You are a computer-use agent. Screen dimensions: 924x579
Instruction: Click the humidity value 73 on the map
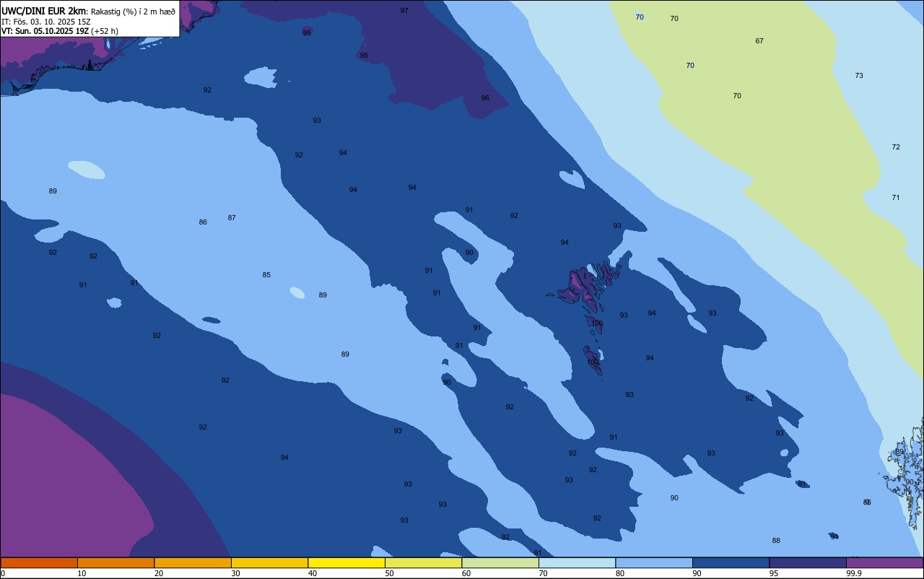pos(859,76)
